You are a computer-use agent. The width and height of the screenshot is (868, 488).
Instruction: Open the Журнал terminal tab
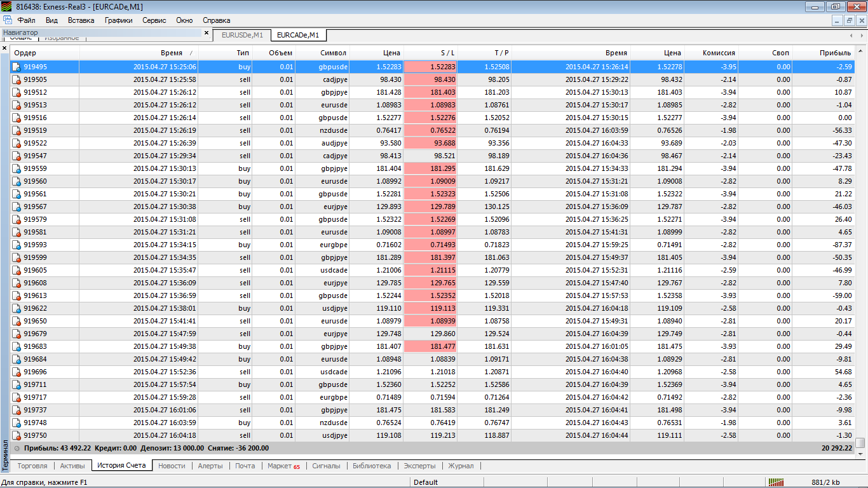[x=461, y=466]
